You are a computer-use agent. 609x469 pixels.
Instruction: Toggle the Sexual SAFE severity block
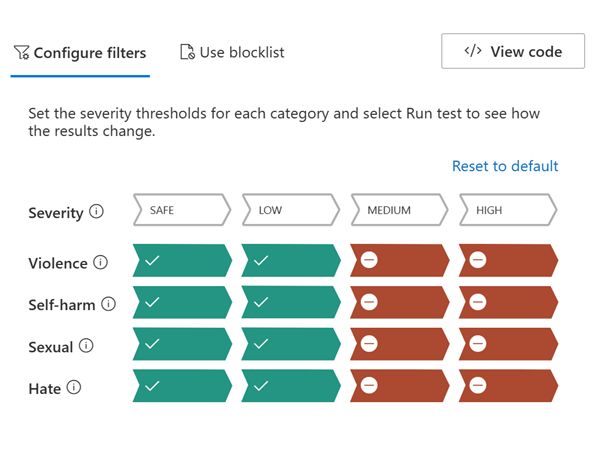182,344
